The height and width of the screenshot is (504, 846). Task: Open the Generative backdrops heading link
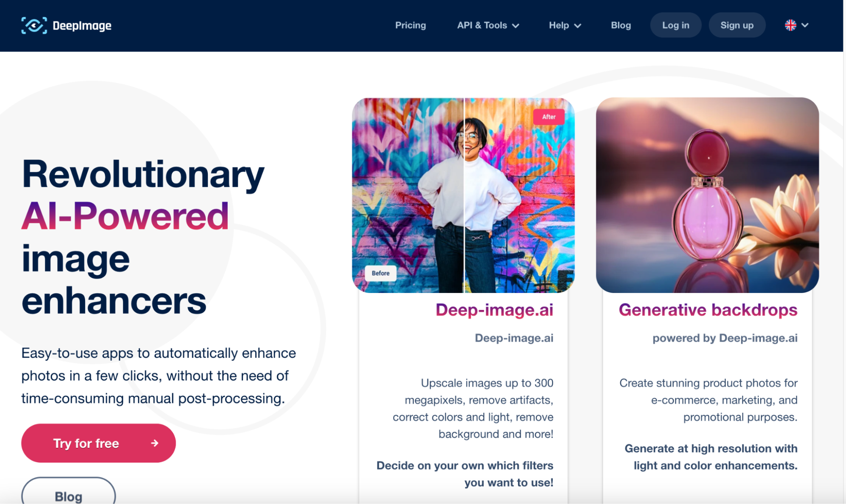[x=708, y=310]
